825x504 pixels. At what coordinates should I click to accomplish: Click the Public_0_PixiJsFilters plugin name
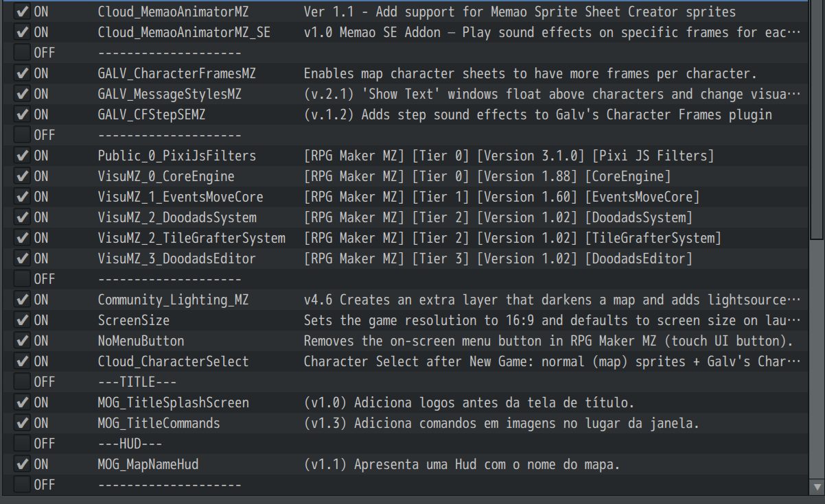(x=176, y=156)
